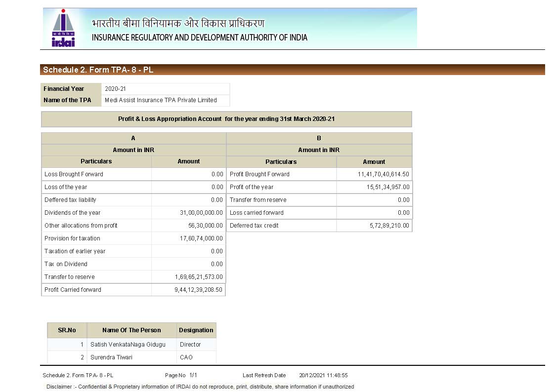Click the 'Transfer from reserve' row label

pyautogui.click(x=258, y=200)
